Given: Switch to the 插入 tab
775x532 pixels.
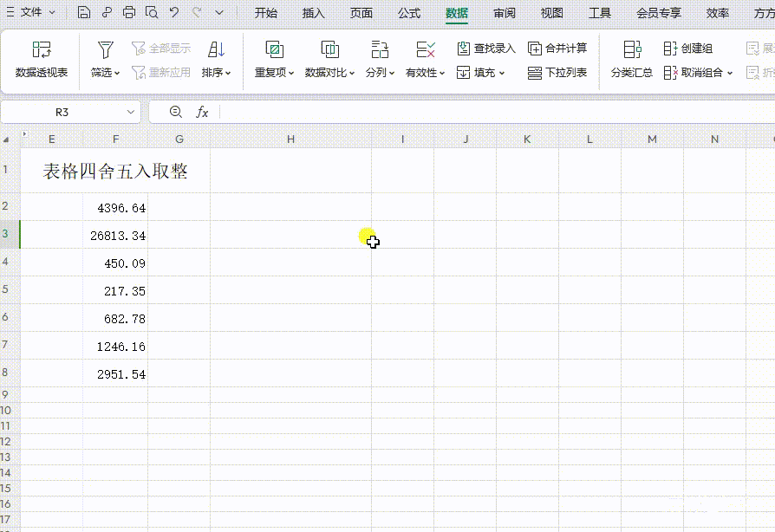Looking at the screenshot, I should pyautogui.click(x=313, y=13).
